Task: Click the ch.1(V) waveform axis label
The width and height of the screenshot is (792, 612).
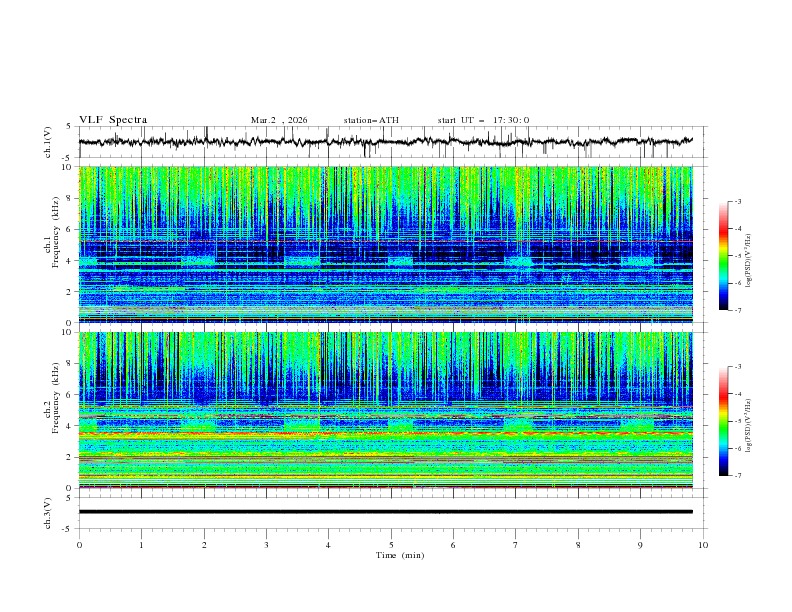Action: click(48, 142)
